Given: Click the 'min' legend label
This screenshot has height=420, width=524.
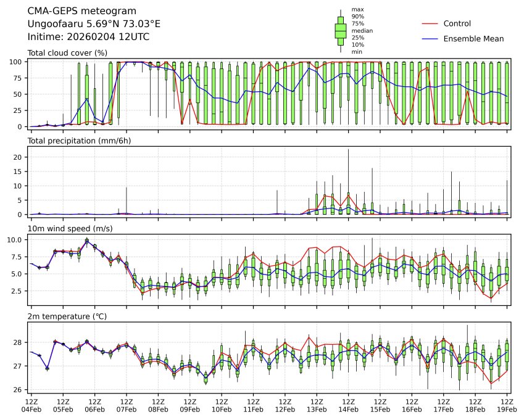Looking at the screenshot, I should 357,52.
